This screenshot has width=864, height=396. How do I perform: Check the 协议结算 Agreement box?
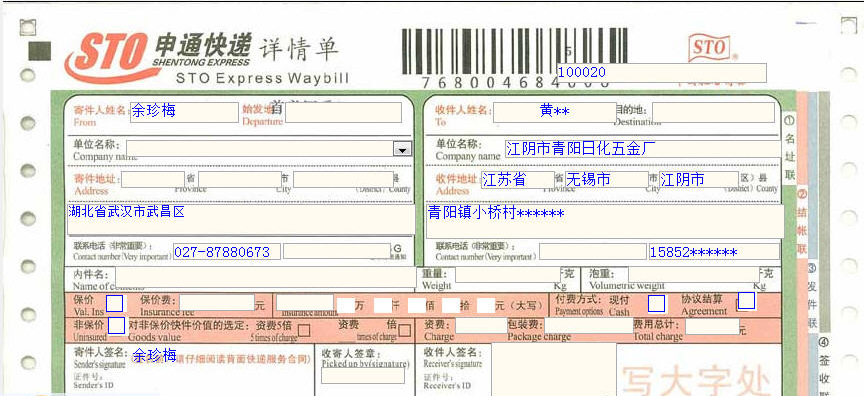click(x=747, y=300)
